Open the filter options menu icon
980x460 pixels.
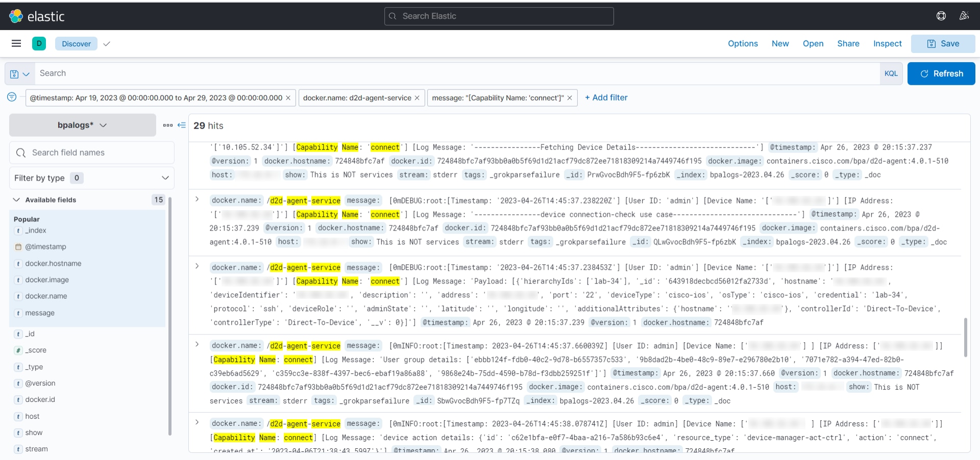pyautogui.click(x=12, y=97)
